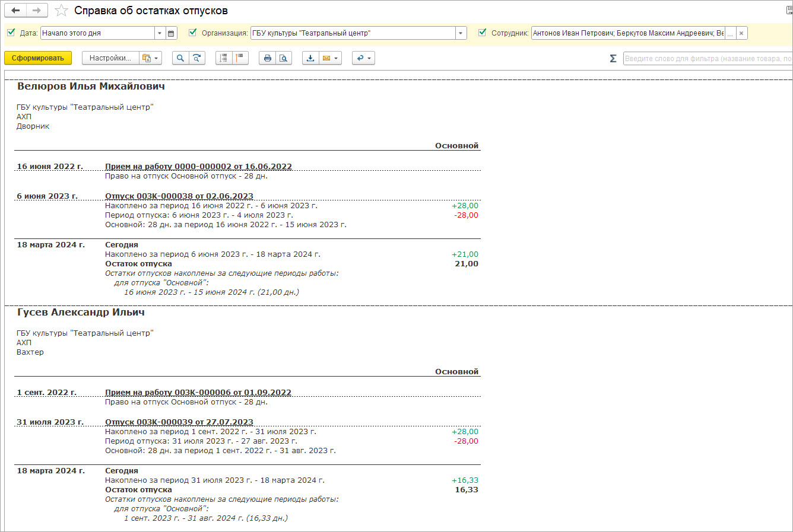
Task: Select date cell 1 сент. 2022 г.
Action: (46, 392)
